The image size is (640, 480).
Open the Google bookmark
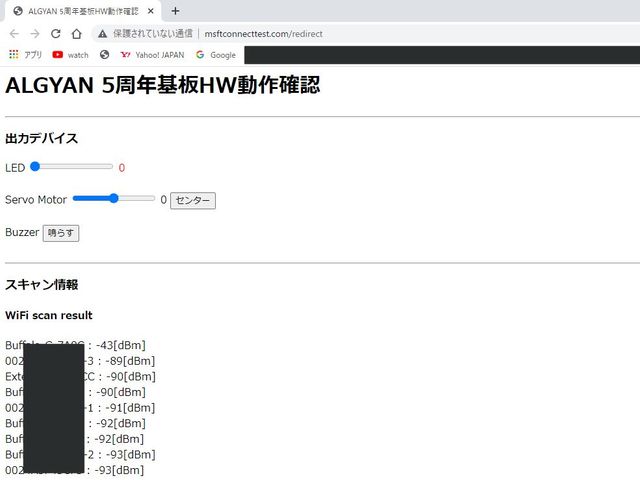pyautogui.click(x=216, y=55)
